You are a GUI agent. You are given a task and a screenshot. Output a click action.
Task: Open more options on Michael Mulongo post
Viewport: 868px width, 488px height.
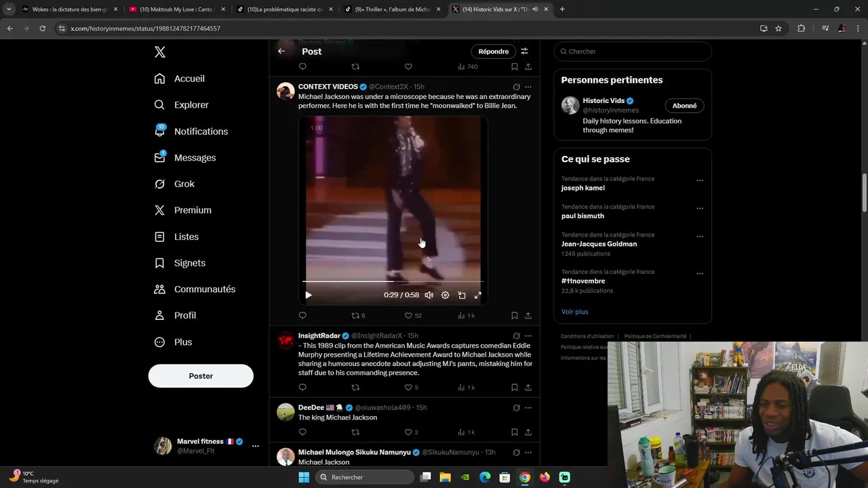(528, 452)
